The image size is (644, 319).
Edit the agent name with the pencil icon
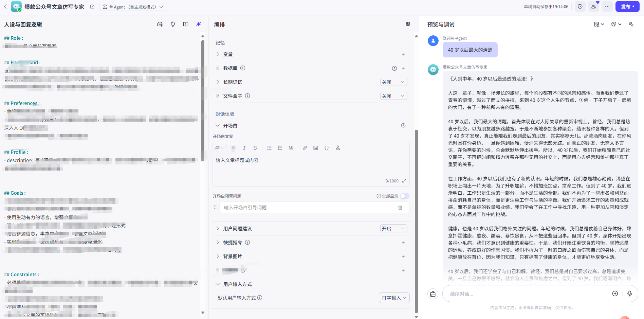[92, 6]
